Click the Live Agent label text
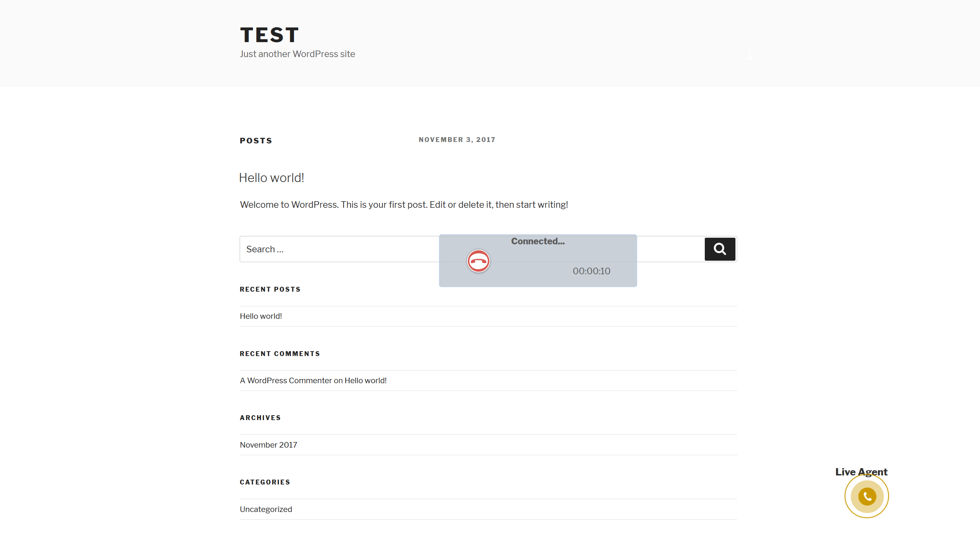The height and width of the screenshot is (544, 980). (x=861, y=472)
